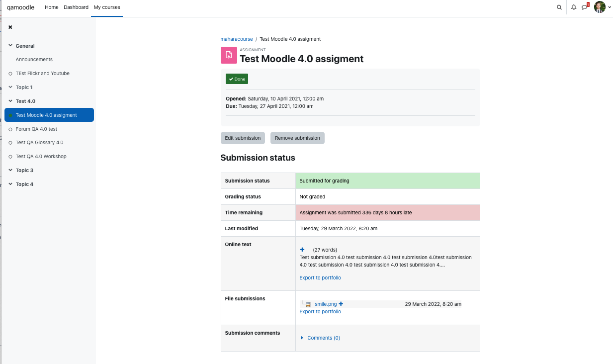The image size is (613, 364).
Task: Click the Opened date line
Action: tap(274, 98)
